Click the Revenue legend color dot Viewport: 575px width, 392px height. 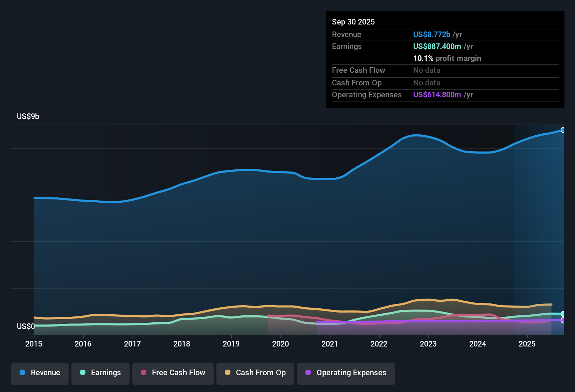click(x=22, y=373)
